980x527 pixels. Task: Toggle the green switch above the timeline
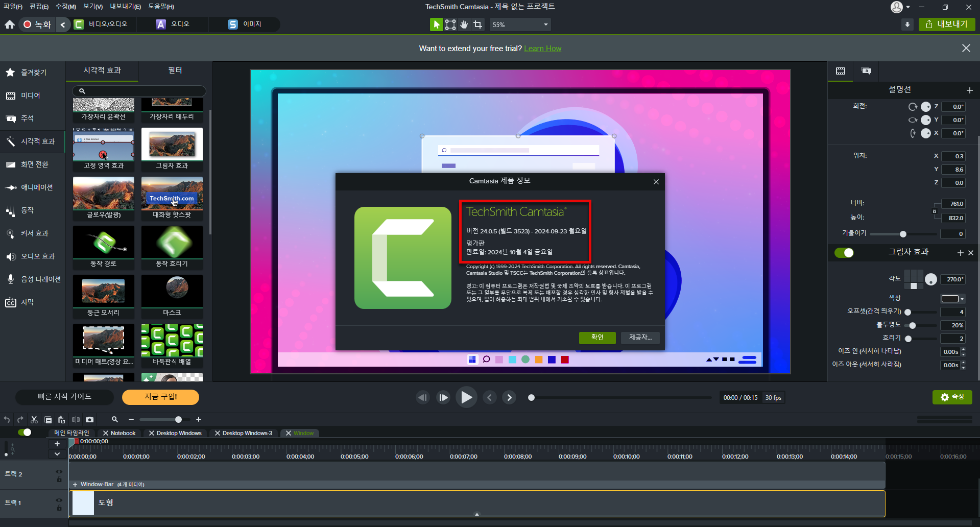(x=25, y=433)
